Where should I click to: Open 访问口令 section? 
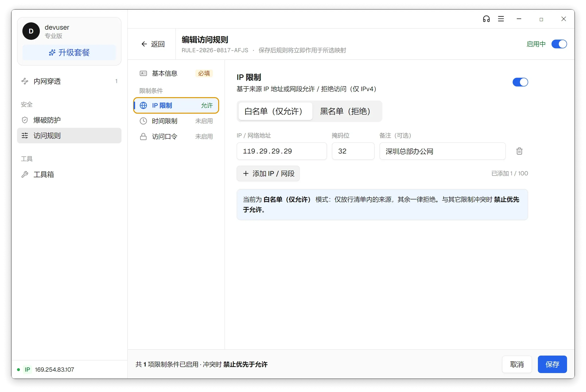point(176,136)
